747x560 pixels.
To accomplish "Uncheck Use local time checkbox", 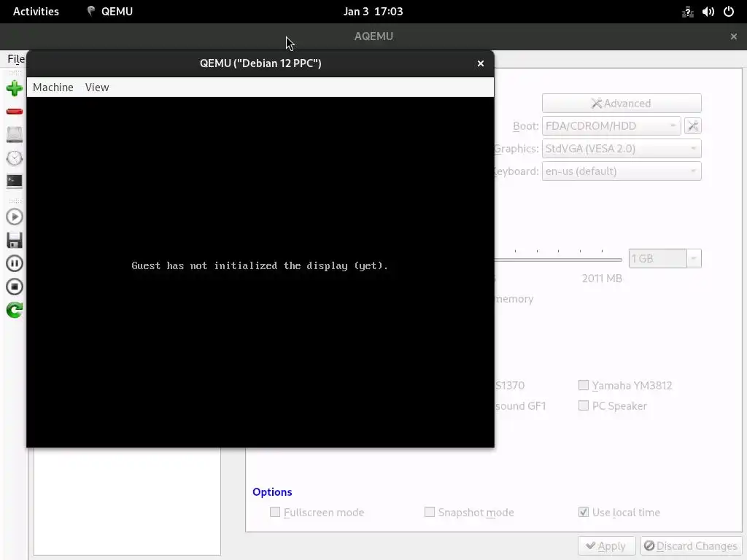I will click(x=583, y=512).
